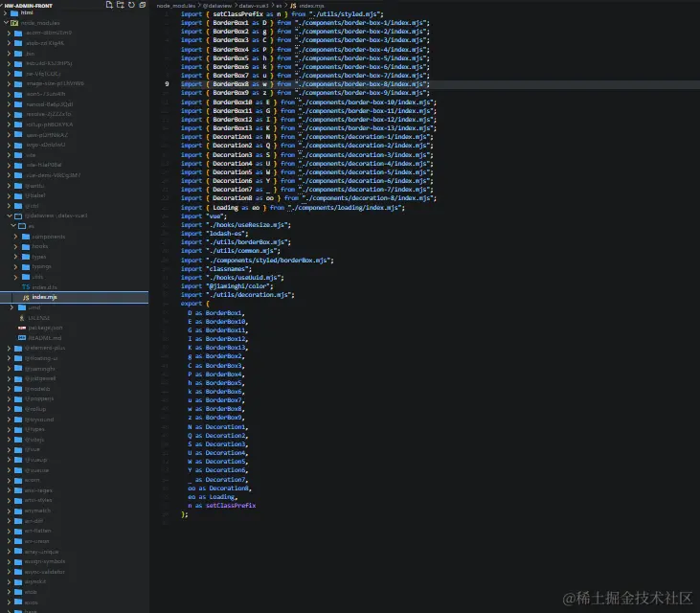
Task: Click the TS icon beside index.d.ts
Action: 26,287
